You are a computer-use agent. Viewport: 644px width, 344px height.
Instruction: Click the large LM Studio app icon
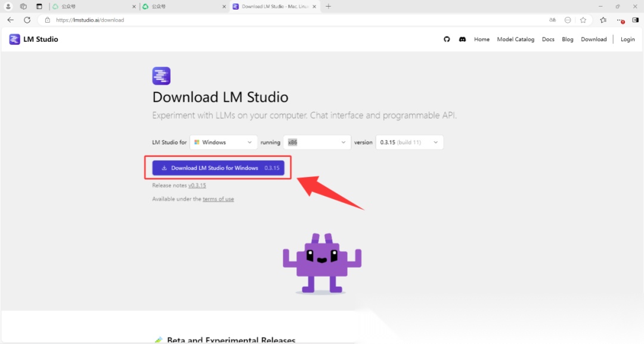[162, 76]
